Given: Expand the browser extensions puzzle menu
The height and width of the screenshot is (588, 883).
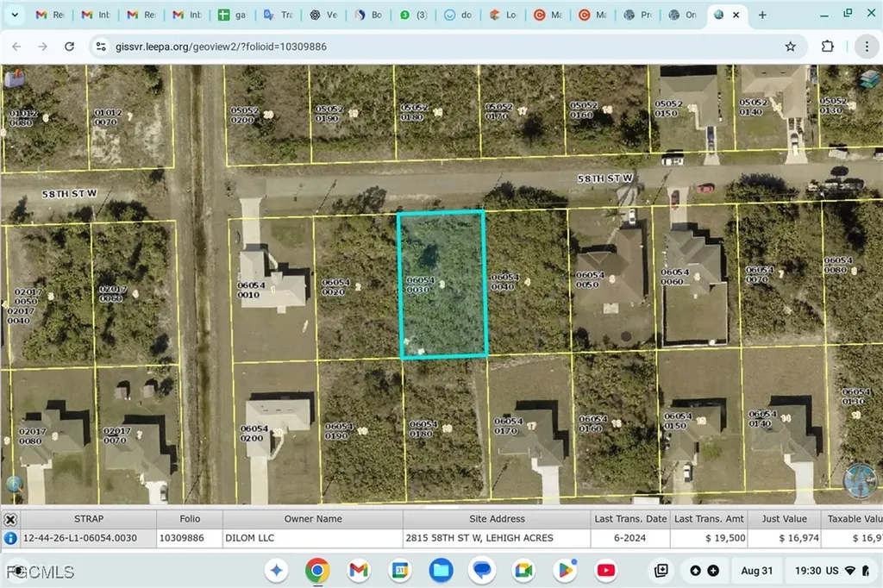Looking at the screenshot, I should pos(827,47).
